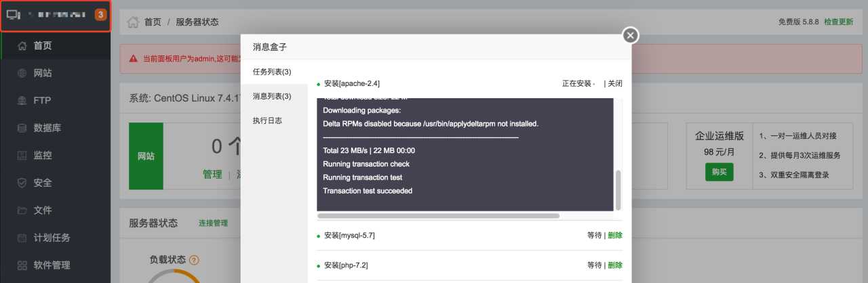
Task: Switch to the 消息列表(3) tab
Action: pos(272,96)
